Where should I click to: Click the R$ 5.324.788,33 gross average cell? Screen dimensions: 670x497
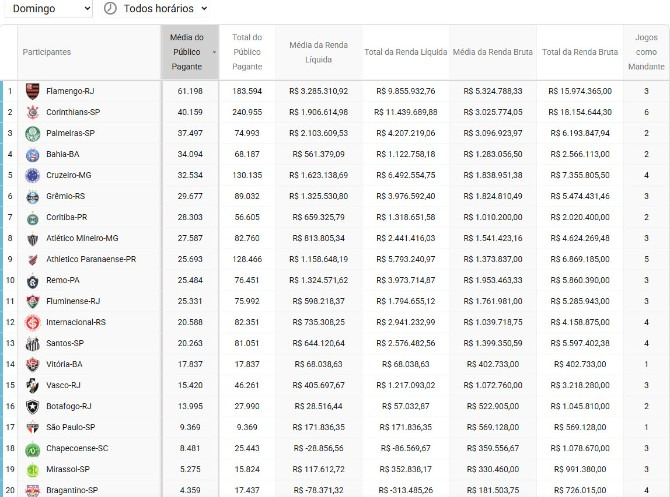click(493, 91)
